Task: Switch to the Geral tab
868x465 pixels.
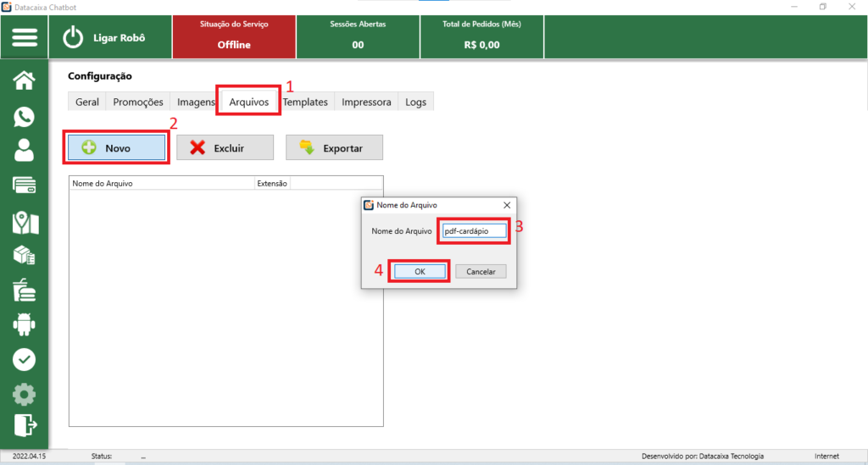Action: (87, 102)
